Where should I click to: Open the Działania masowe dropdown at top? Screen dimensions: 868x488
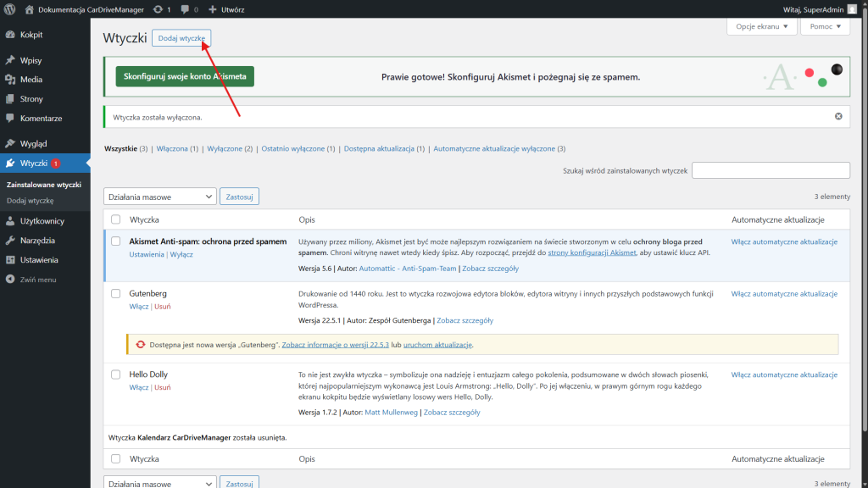tap(159, 197)
